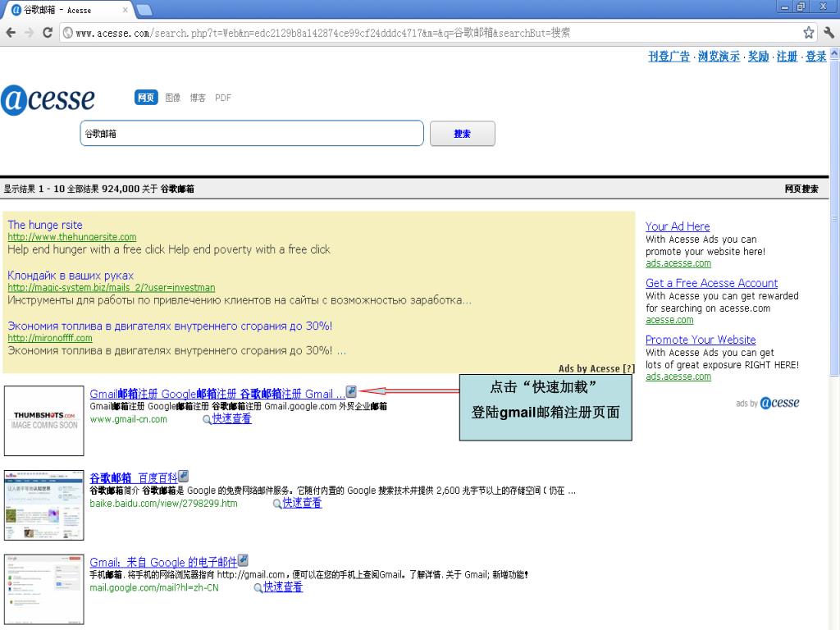
Task: Open ads.acesse.com under Your Ad Here
Action: pos(678,263)
